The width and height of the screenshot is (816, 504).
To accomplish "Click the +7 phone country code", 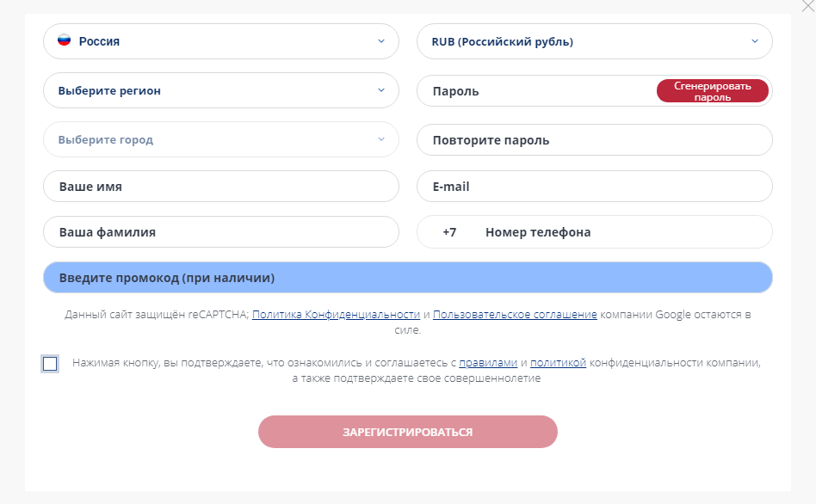I will pos(449,232).
